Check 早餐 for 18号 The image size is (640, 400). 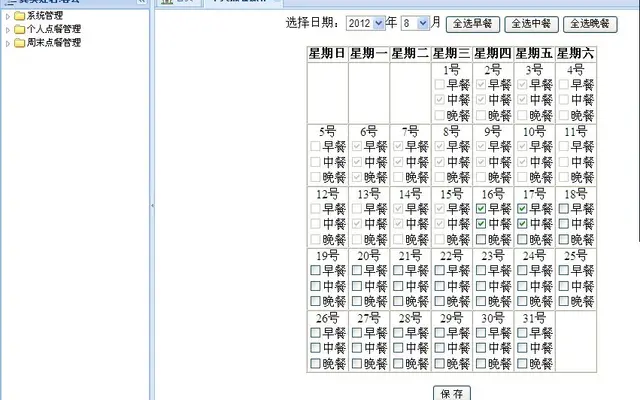pos(564,209)
